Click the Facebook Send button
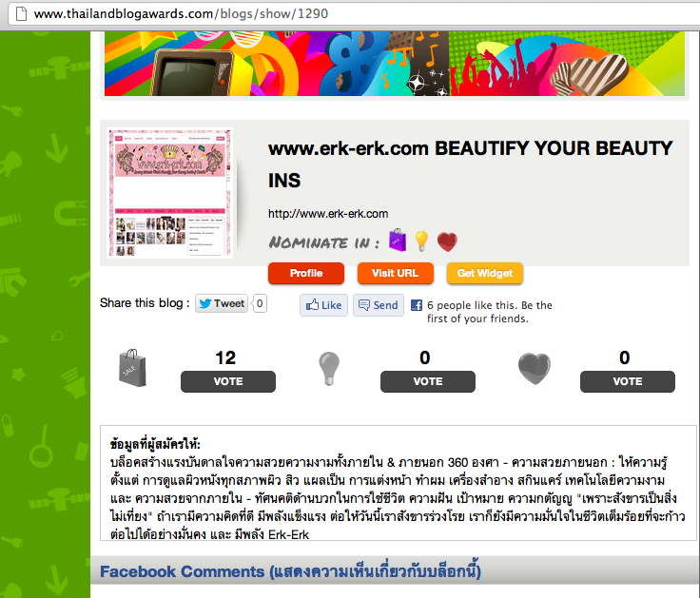Screen dimensions: 700x598 379,305
